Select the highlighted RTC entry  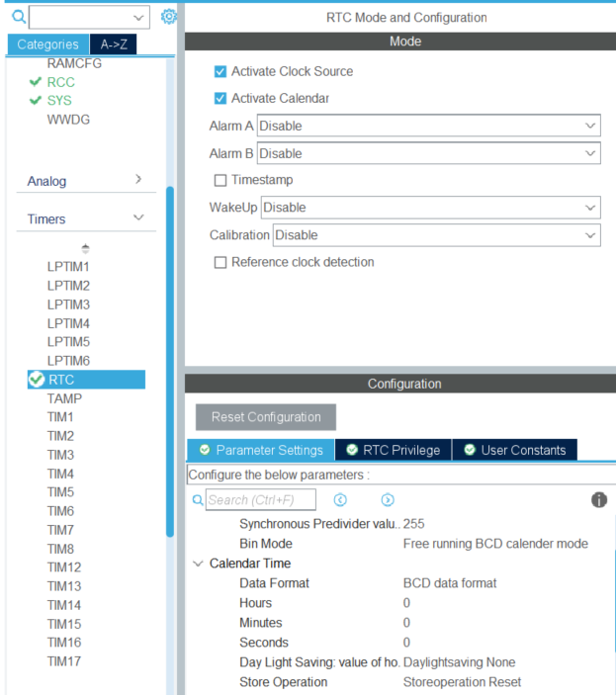click(x=86, y=380)
